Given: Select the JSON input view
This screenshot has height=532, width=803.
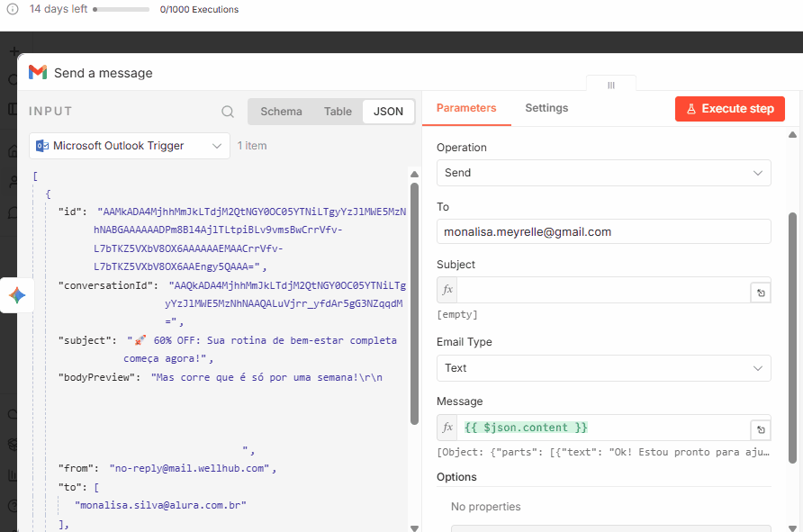Looking at the screenshot, I should click(389, 112).
